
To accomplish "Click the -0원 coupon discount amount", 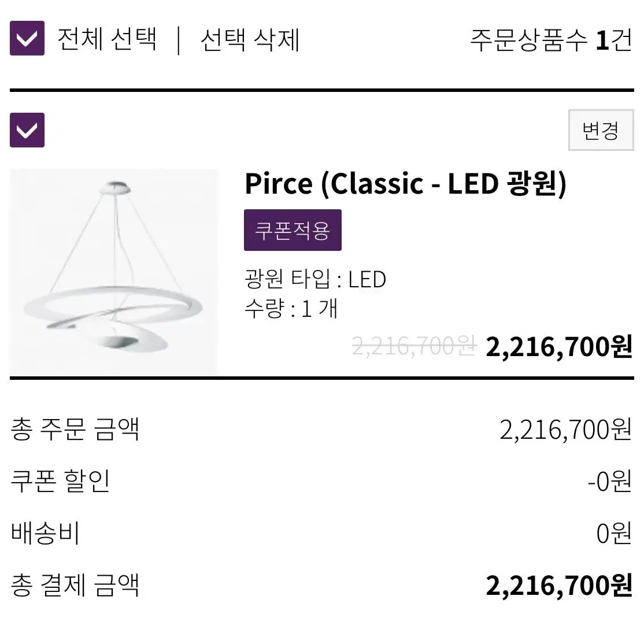I will point(609,481).
